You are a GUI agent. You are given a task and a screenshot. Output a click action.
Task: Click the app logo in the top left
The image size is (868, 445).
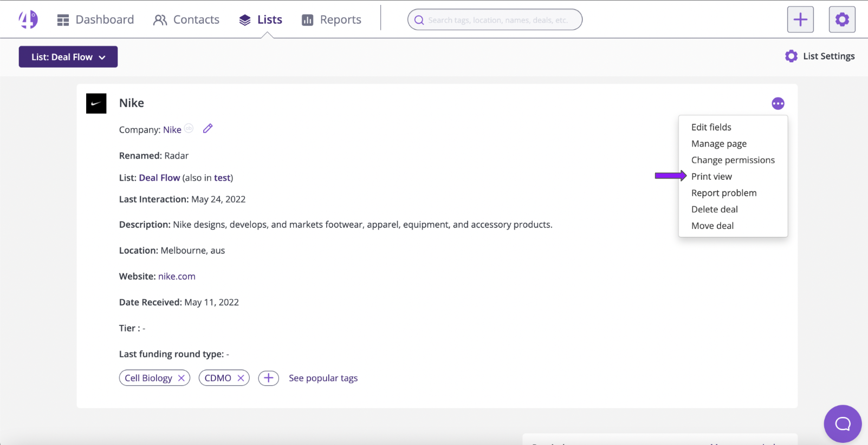(x=28, y=19)
